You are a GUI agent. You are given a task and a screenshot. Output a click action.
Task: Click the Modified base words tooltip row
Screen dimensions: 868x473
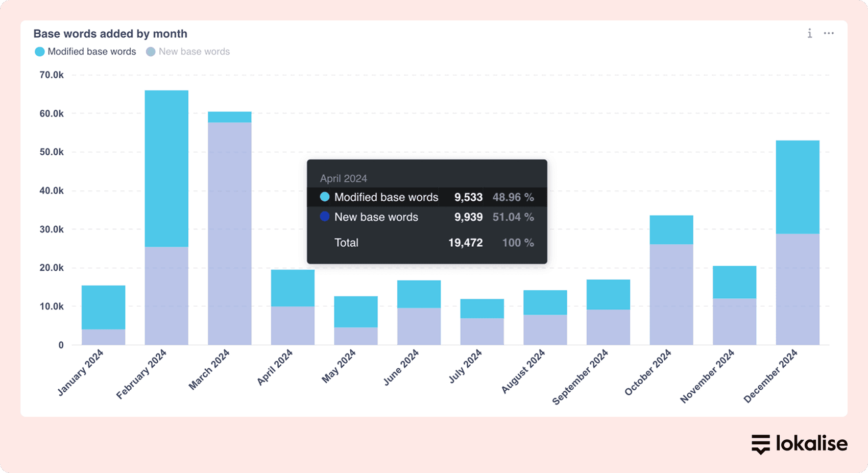point(427,197)
